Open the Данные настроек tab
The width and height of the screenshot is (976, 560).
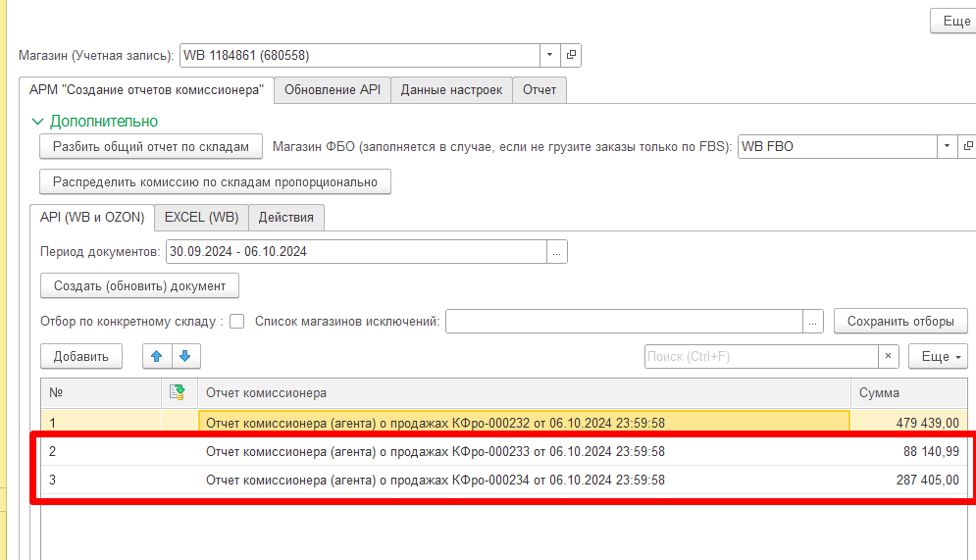(x=451, y=89)
